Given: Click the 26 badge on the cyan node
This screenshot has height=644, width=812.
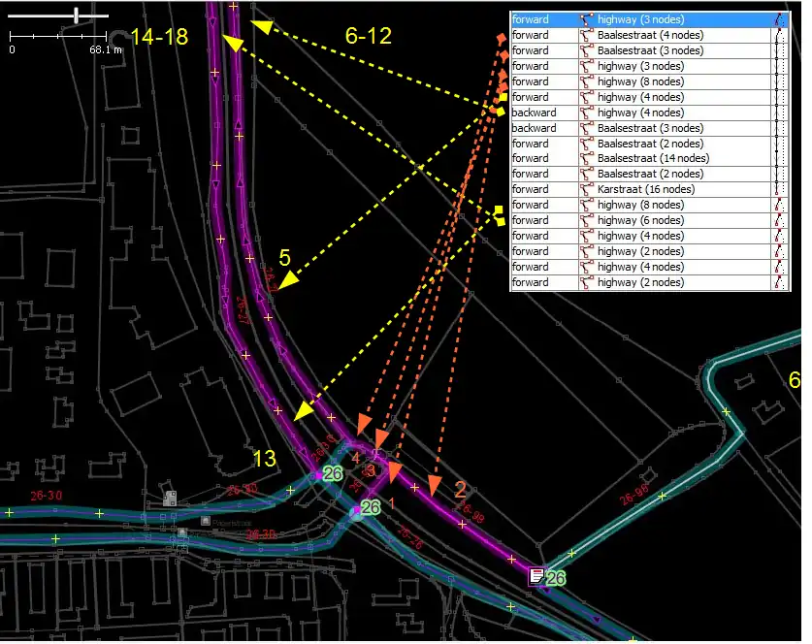Looking at the screenshot, I should tap(370, 507).
